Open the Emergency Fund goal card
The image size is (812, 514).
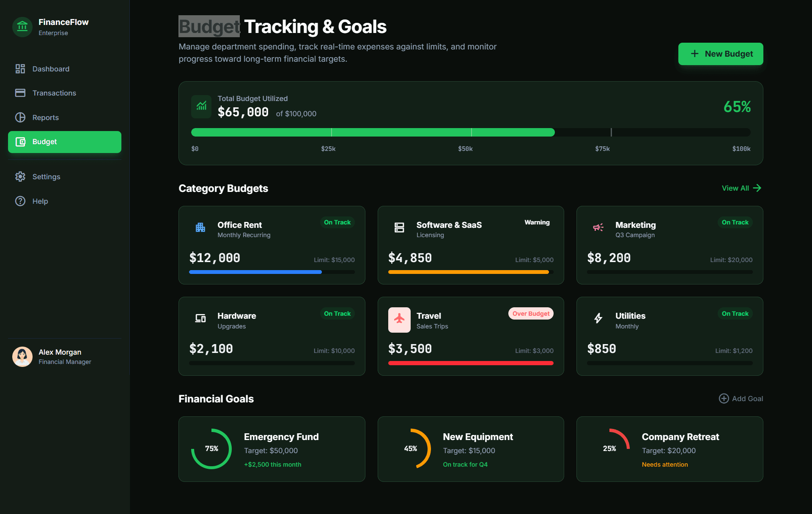(x=272, y=449)
